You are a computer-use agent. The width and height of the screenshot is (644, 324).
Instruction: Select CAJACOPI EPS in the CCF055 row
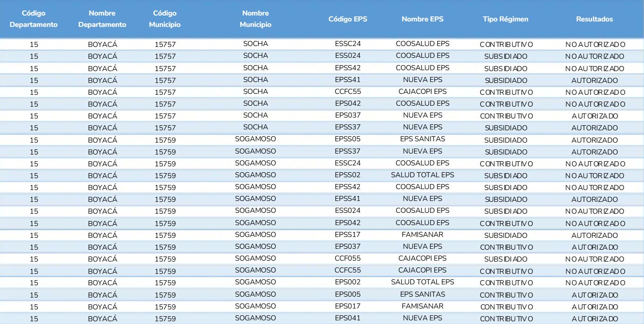pyautogui.click(x=422, y=258)
